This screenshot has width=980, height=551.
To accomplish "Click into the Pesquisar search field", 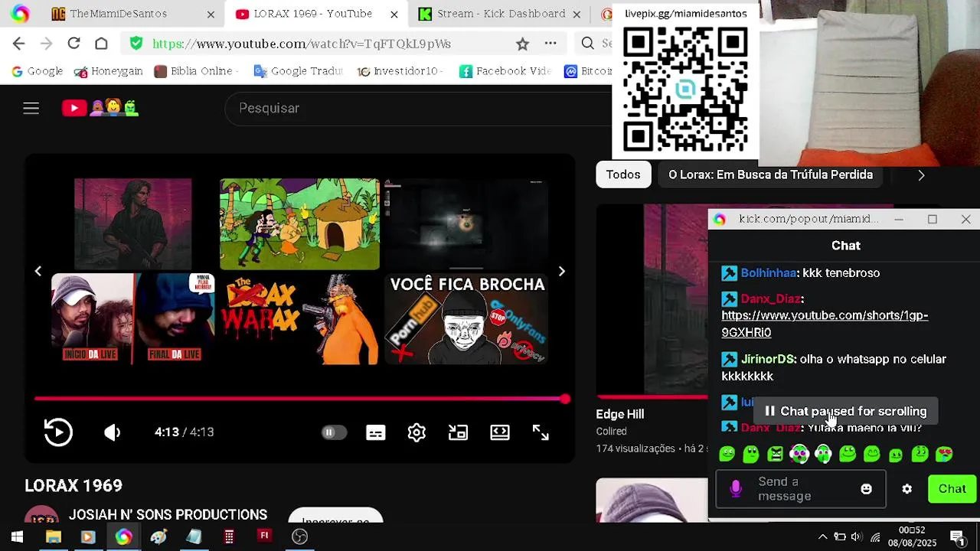I will pos(417,108).
